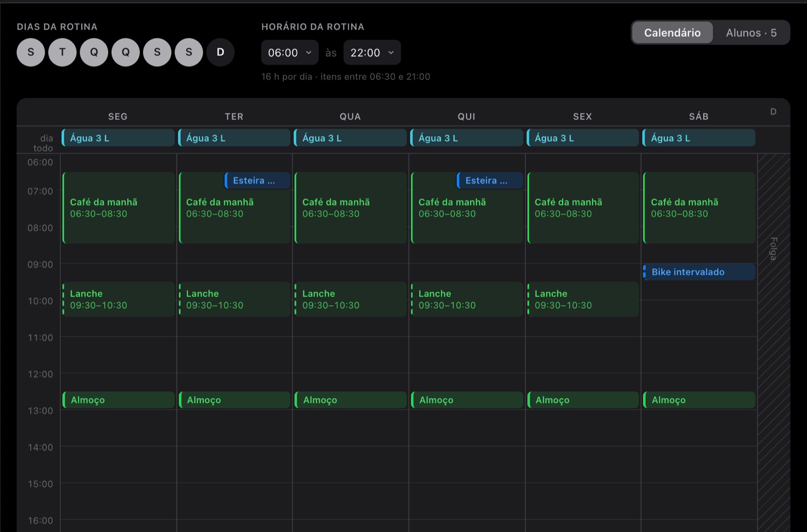The image size is (807, 532).
Task: Open the Água 3 L item on TER
Action: tap(234, 138)
